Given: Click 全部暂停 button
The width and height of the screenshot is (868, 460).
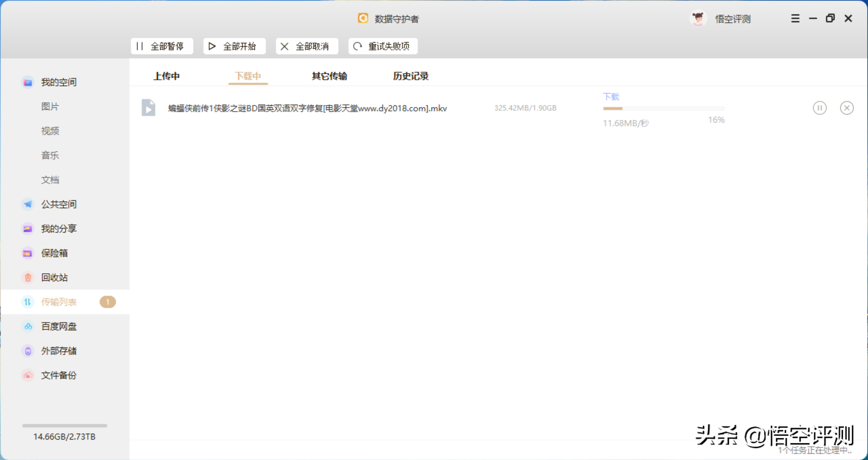Looking at the screenshot, I should tap(162, 46).
